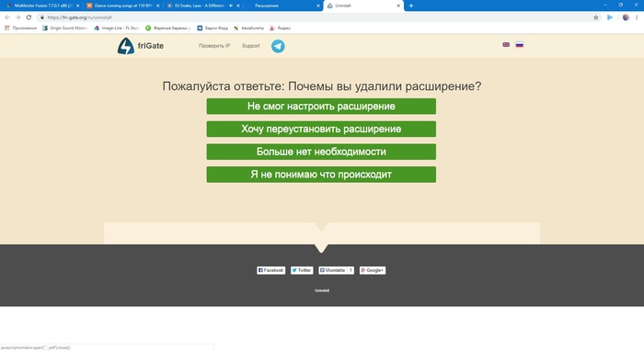This screenshot has height=351, width=644.
Task: Open Chrome profile avatar
Action: click(x=626, y=17)
